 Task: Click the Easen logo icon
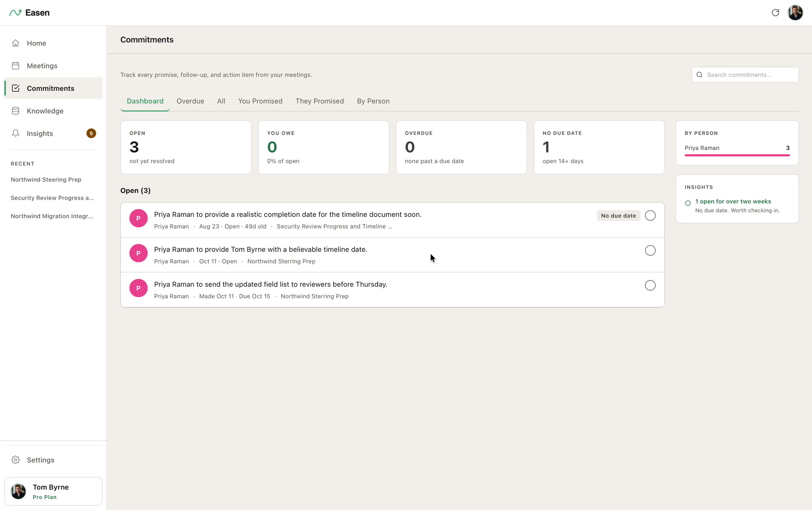[15, 13]
